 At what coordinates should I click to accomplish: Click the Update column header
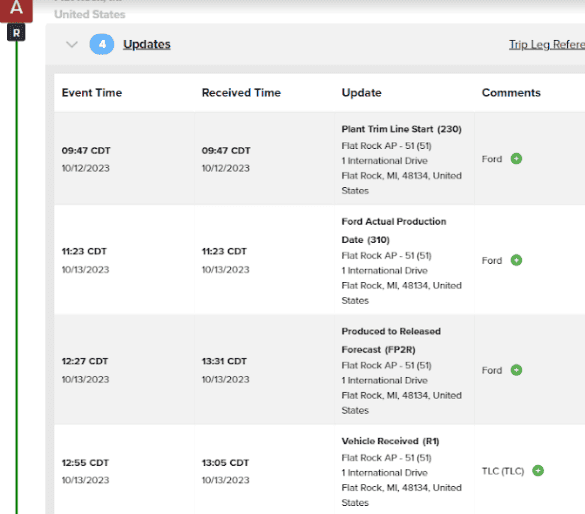(x=361, y=93)
